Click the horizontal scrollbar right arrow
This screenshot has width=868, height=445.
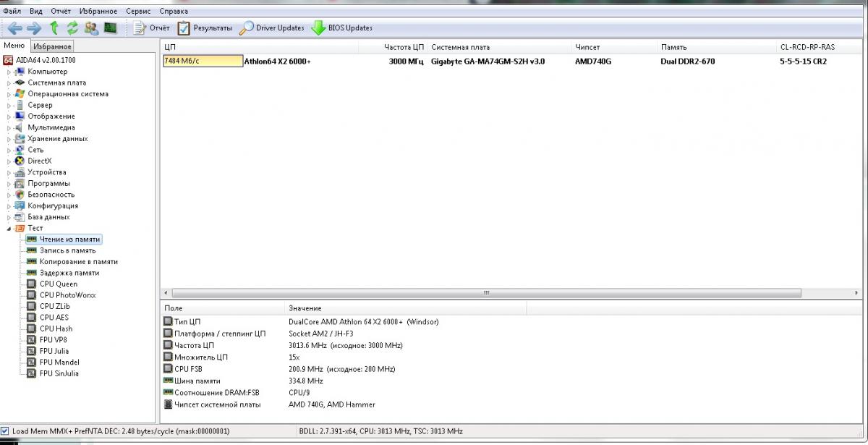pyautogui.click(x=858, y=293)
